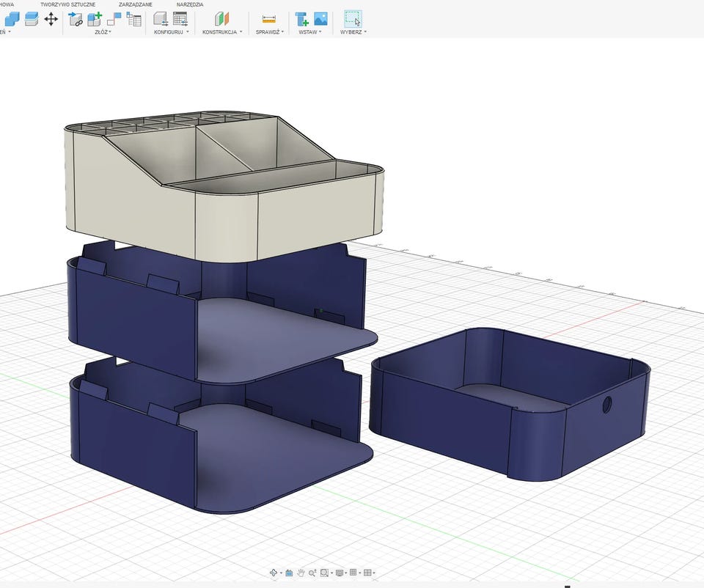The height and width of the screenshot is (588, 704).
Task: Click the split body layered-slab icon
Action: [32, 19]
